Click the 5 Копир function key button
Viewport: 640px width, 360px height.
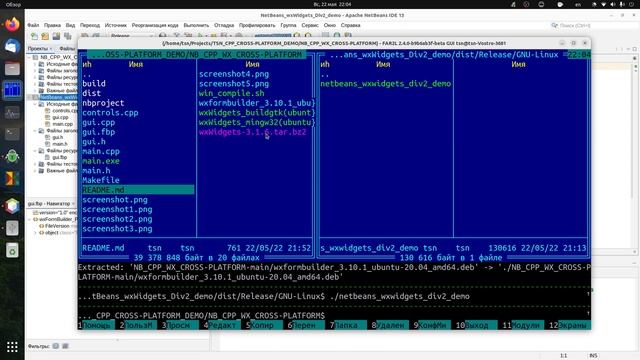click(264, 325)
